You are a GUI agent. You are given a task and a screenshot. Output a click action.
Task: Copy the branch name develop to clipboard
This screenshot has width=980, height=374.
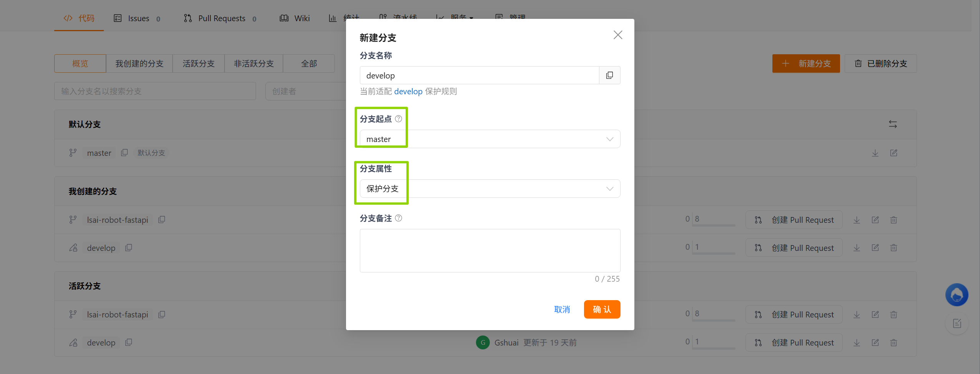point(609,75)
